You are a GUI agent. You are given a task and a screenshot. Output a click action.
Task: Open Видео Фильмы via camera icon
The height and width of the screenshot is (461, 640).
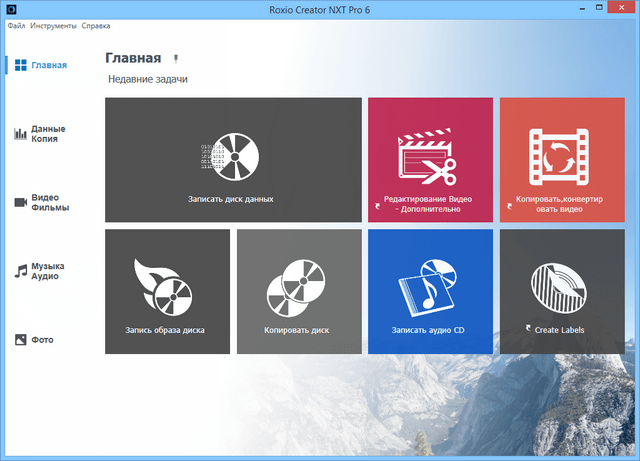tap(20, 202)
